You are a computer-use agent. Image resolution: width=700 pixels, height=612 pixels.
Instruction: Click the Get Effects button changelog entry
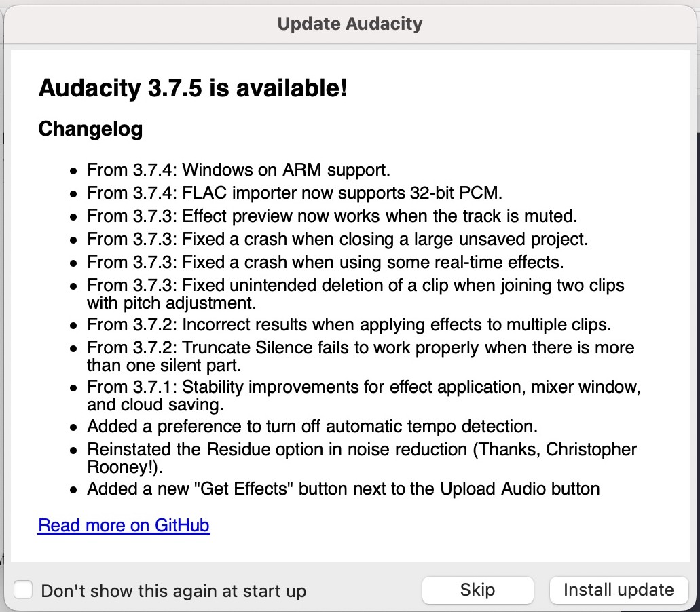click(343, 489)
